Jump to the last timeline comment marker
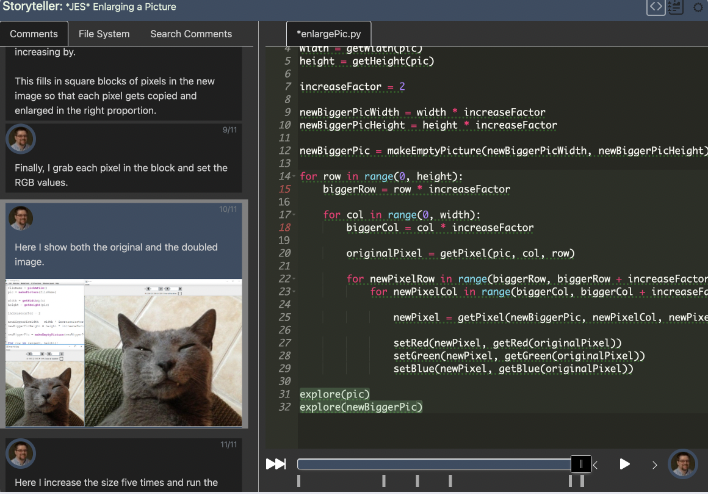Screen dimensions: 708x494 [x=582, y=481]
